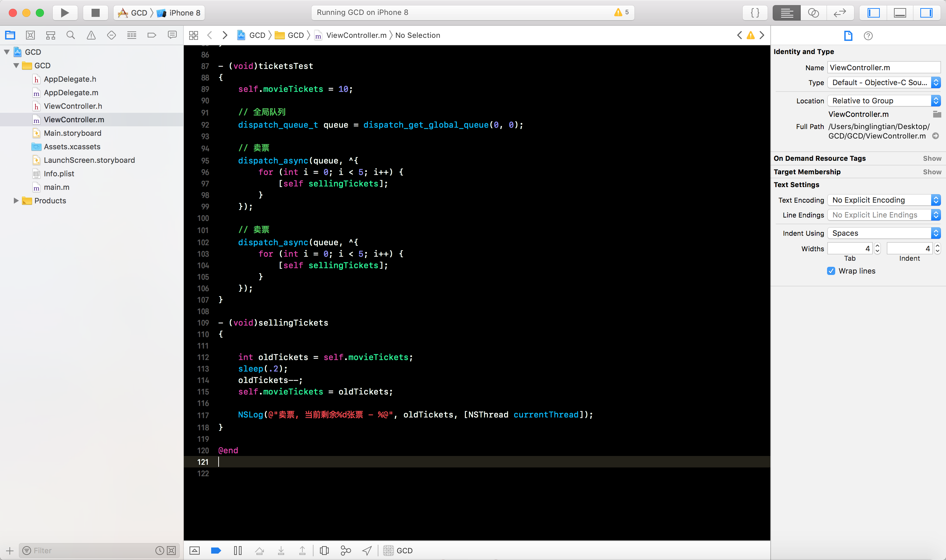
Task: Toggle breakpoints activation
Action: [216, 551]
